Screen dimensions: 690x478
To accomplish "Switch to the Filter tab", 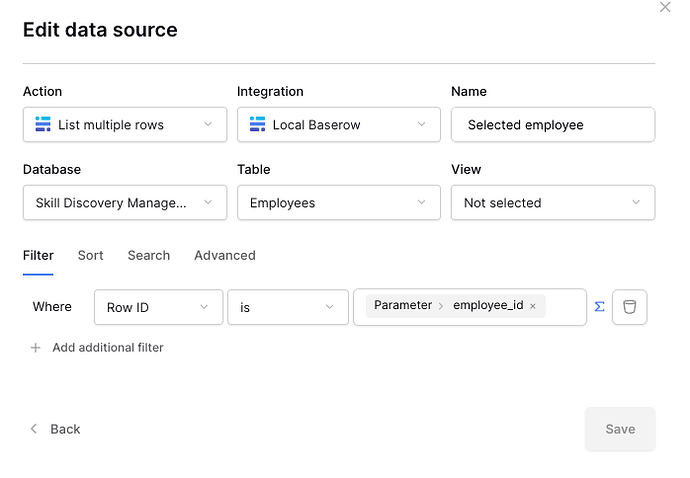I will tap(38, 255).
